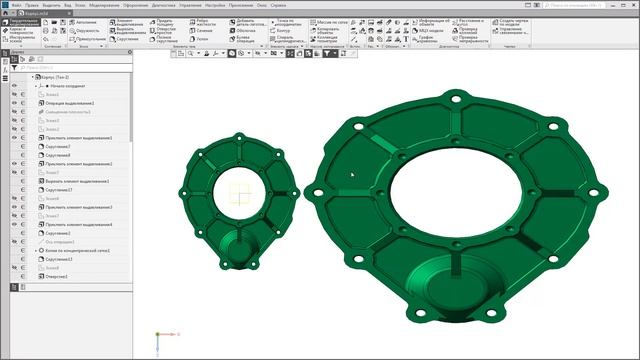This screenshot has width=640, height=360.
Task: Toggle visibility of Приклеить элемент выдавливания2
Action: 14,164
